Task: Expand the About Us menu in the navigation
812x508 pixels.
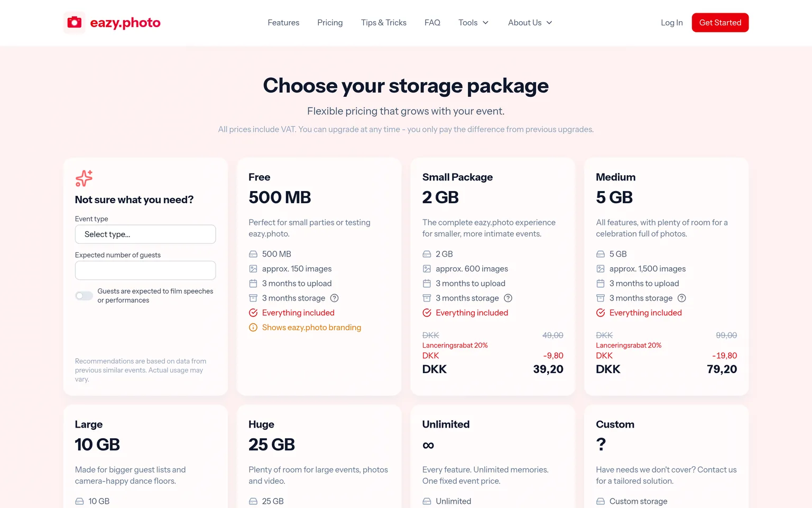Action: (530, 23)
